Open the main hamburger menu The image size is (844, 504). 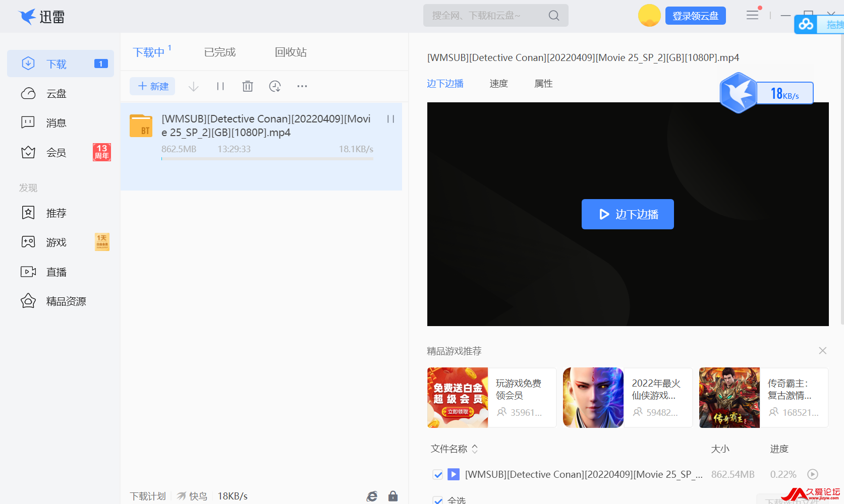(x=752, y=15)
